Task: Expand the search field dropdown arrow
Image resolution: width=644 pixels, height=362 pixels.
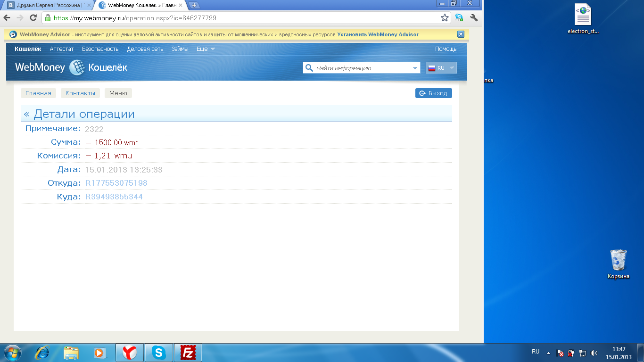Action: click(415, 68)
